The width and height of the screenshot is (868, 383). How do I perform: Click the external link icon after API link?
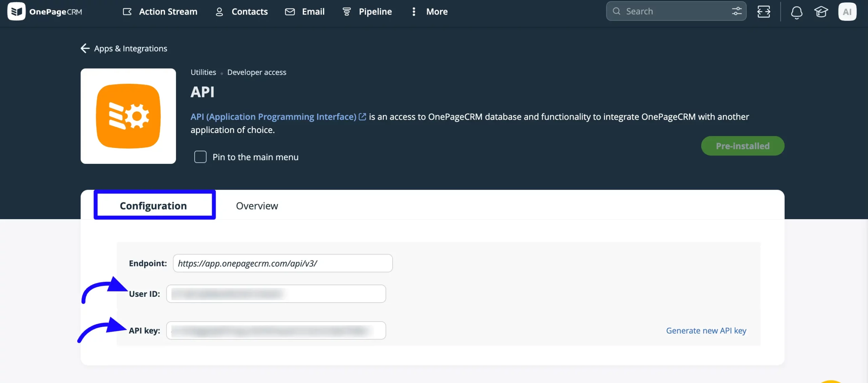pos(362,117)
